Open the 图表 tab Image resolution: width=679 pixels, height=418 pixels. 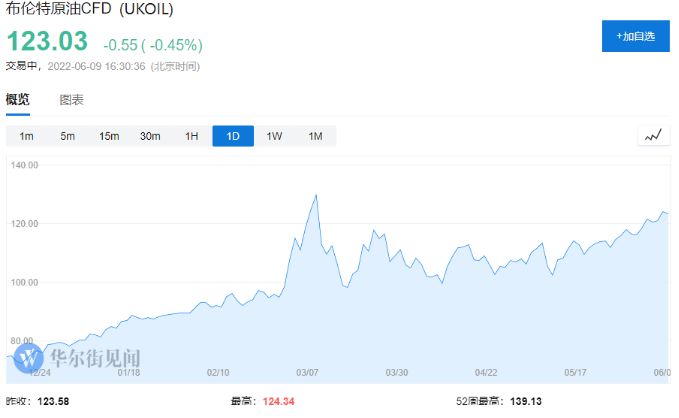point(71,100)
